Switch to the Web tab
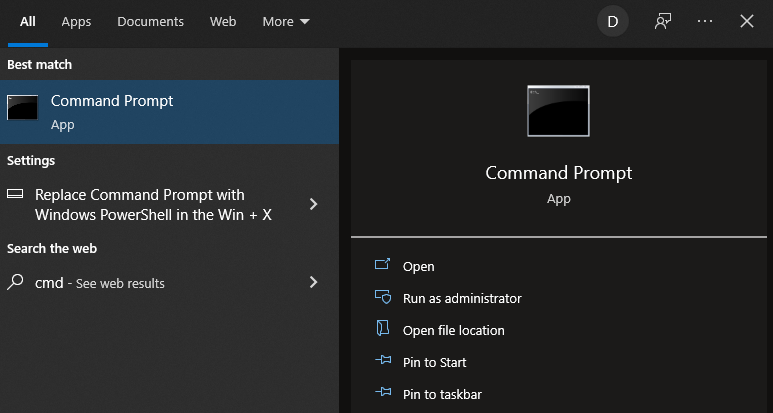Screen dimensions: 773x413 pos(223,22)
